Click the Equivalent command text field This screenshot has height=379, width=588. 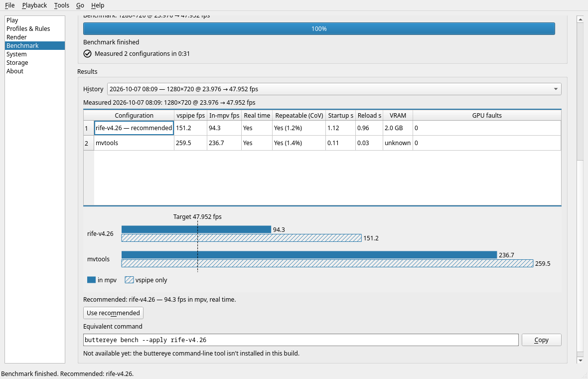pyautogui.click(x=301, y=340)
